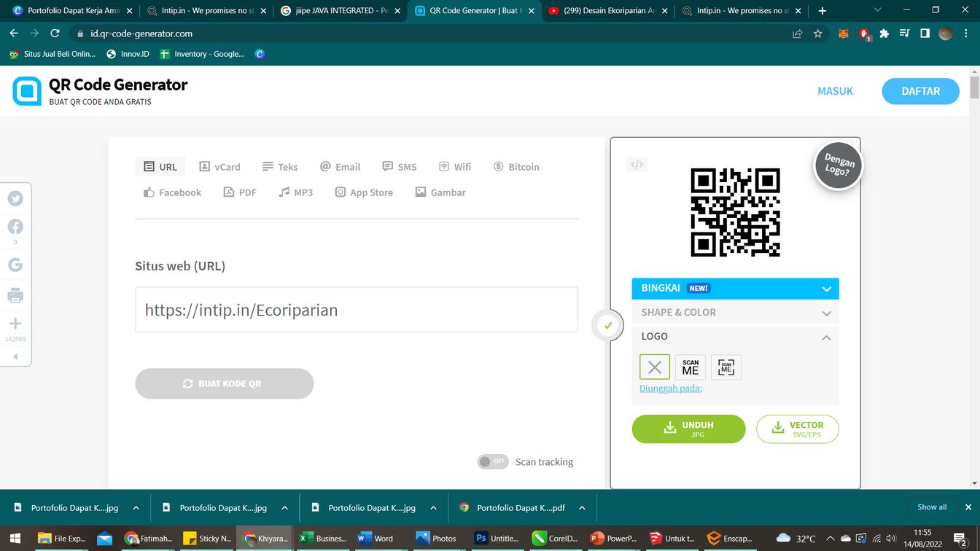Show hidden system tray icons
Viewport: 980px width, 551px height.
coord(830,539)
